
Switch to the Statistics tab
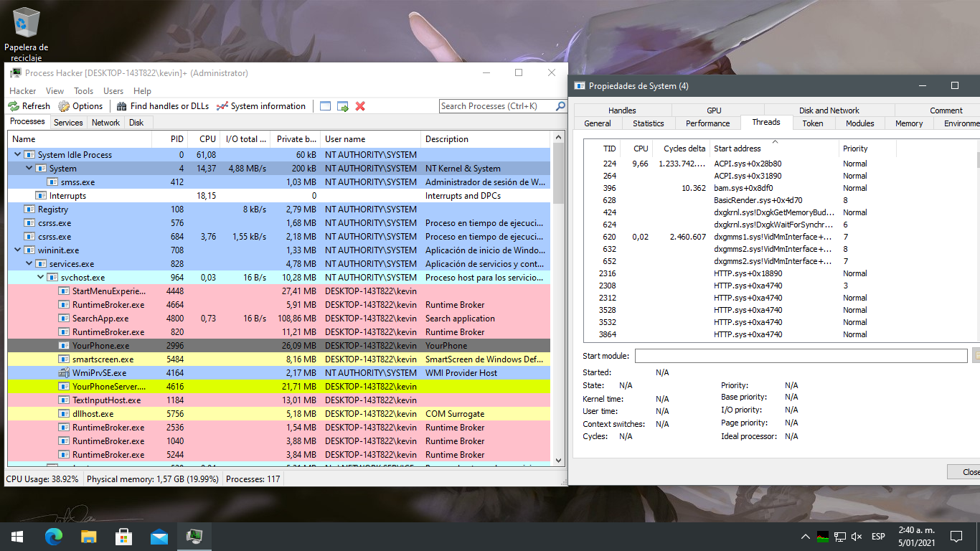pyautogui.click(x=649, y=123)
